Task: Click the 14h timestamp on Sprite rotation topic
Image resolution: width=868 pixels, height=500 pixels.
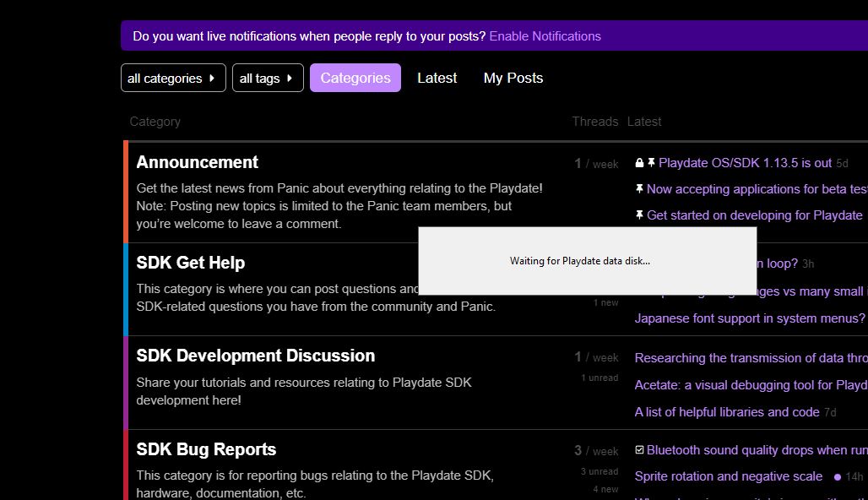Action: point(854,476)
